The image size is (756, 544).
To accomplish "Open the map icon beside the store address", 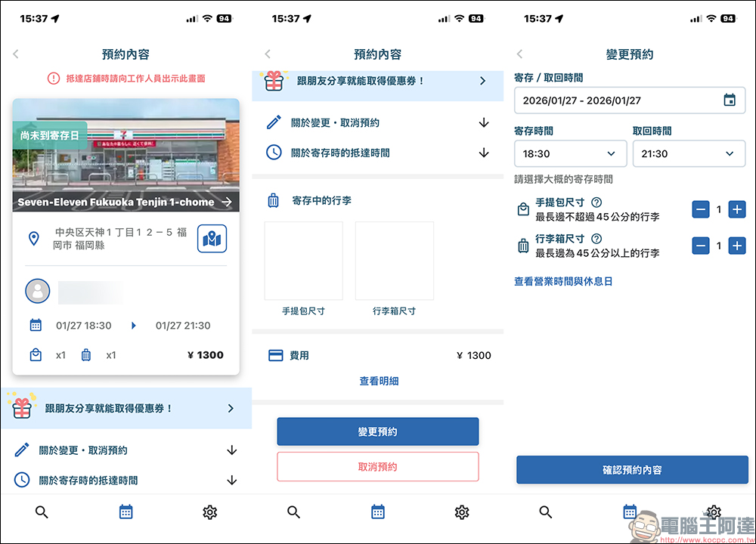I will point(212,238).
